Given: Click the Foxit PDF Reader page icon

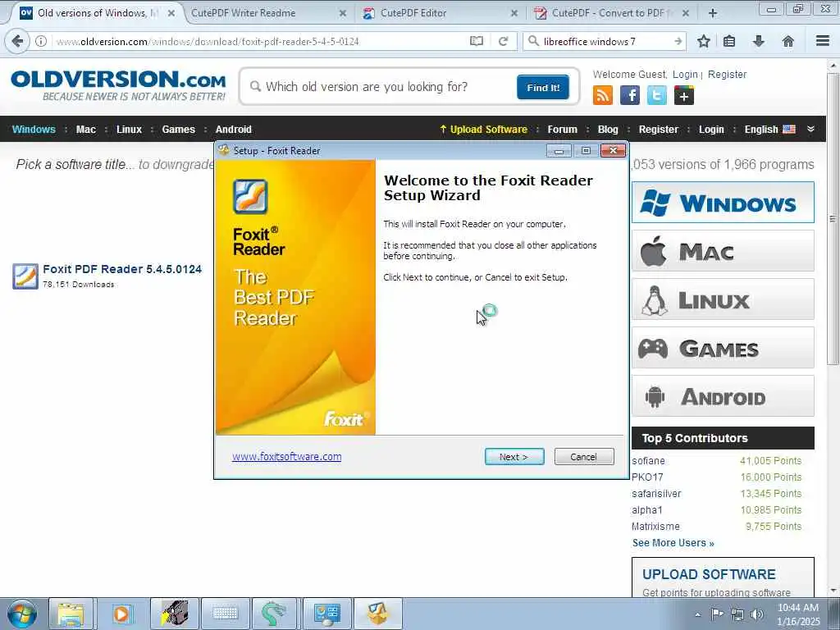Looking at the screenshot, I should coord(25,276).
